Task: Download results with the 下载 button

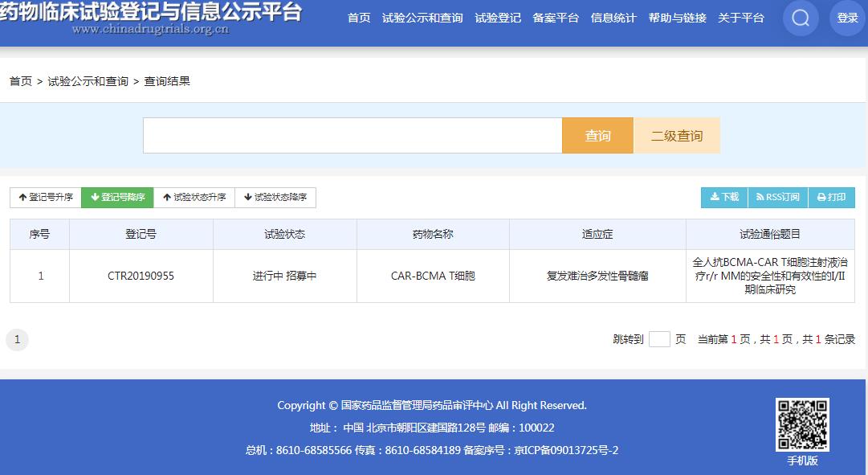Action: click(x=724, y=197)
